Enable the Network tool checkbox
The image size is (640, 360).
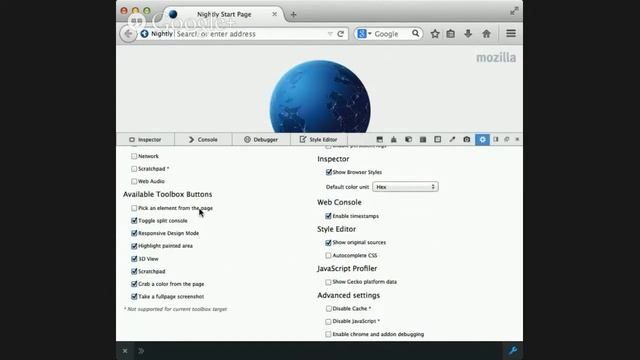[134, 156]
